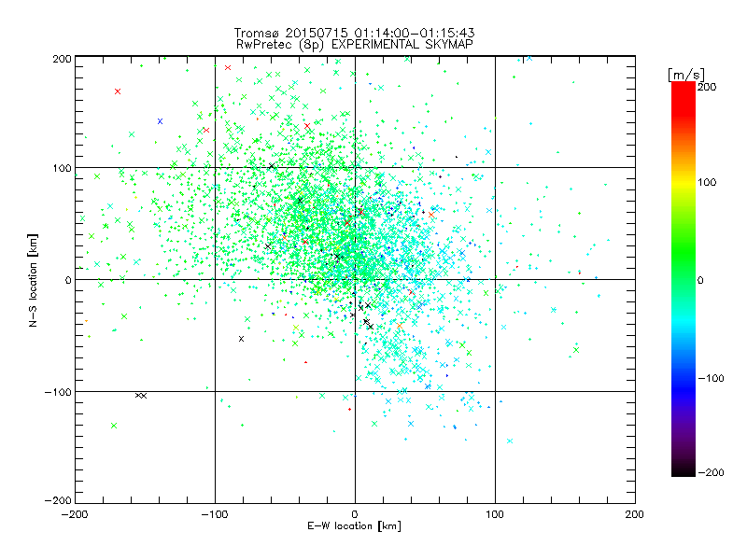Click the x-axis tick label '-100'
747x560 pixels.
tap(215, 514)
